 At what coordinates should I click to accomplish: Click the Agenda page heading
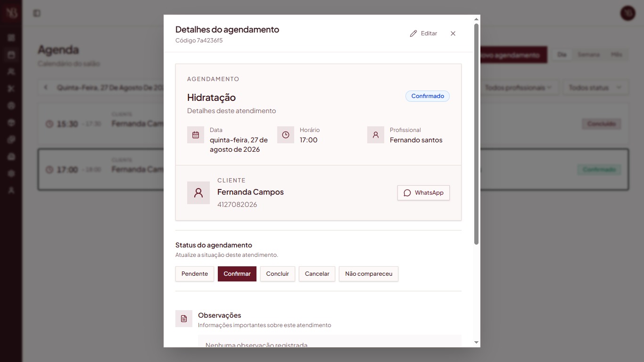[x=58, y=49]
